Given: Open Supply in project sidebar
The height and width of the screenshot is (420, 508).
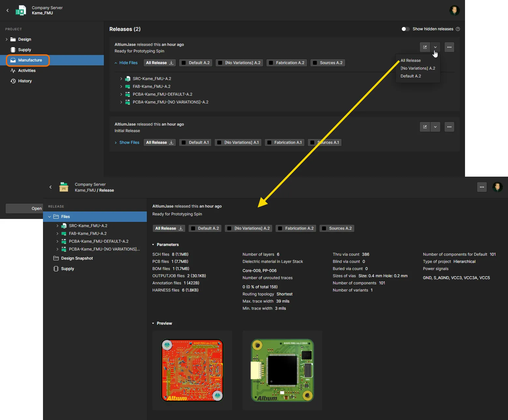Looking at the screenshot, I should pyautogui.click(x=24, y=50).
